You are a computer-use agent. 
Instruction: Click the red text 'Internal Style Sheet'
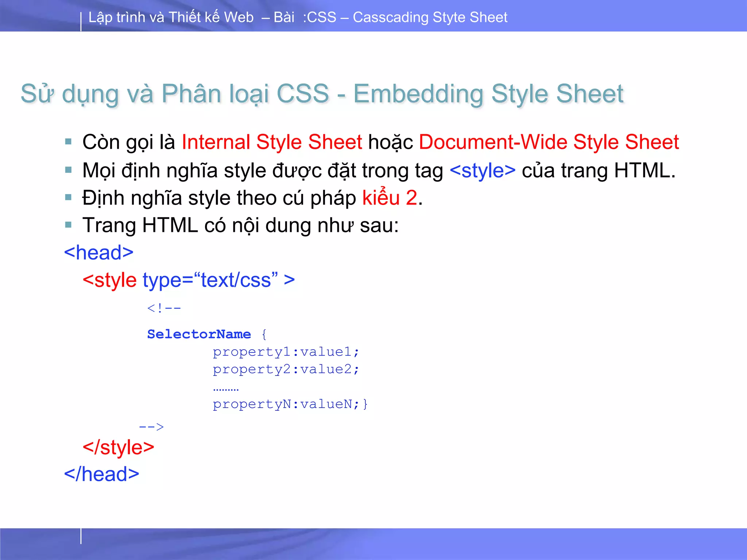(x=272, y=142)
